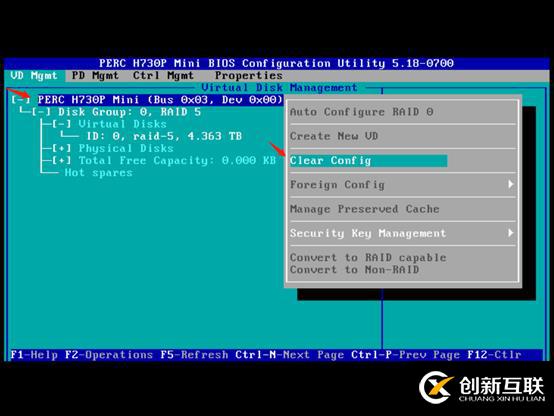Switch to the PD Mgmt tab

tap(95, 76)
